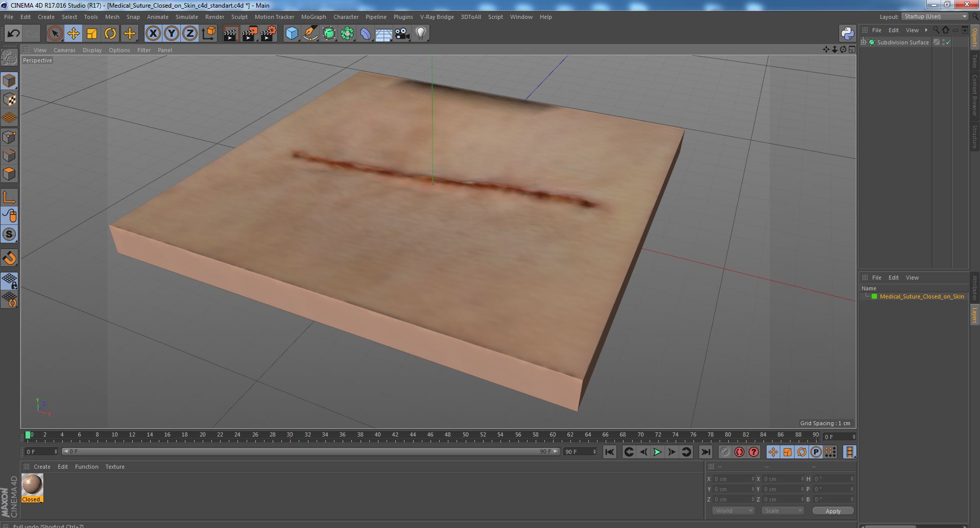
Task: Toggle viewport maximize icon
Action: tap(851, 50)
